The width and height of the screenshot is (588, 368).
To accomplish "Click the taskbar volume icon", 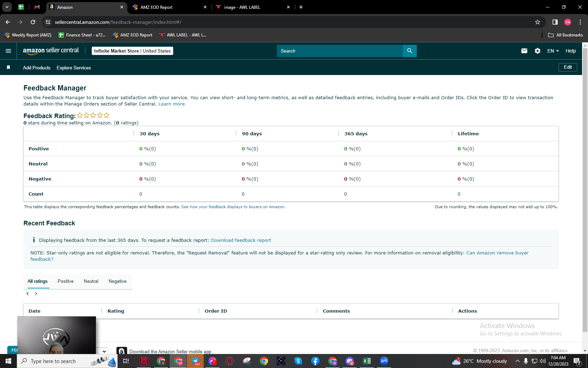I will 543,361.
